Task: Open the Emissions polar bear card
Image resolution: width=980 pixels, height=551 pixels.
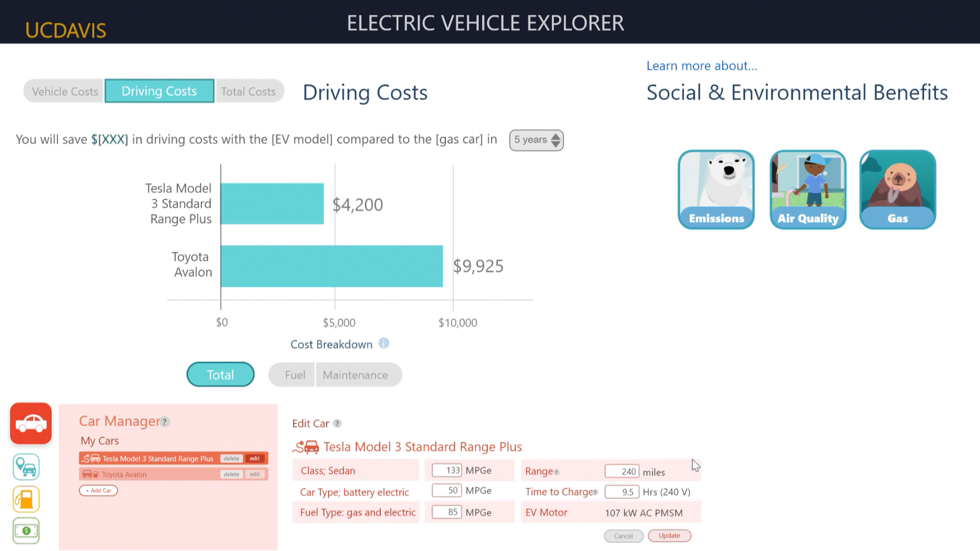Action: coord(716,190)
